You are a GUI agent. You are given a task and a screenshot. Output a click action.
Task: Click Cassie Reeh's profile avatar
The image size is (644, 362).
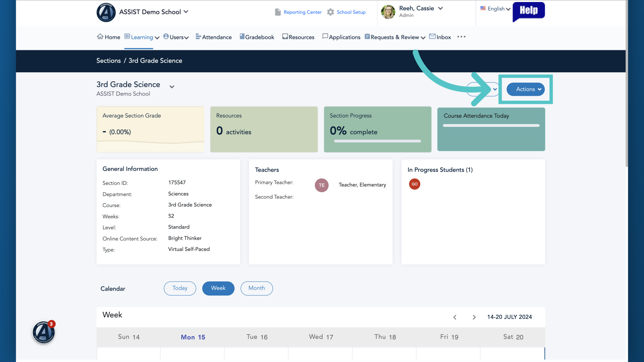coord(388,12)
